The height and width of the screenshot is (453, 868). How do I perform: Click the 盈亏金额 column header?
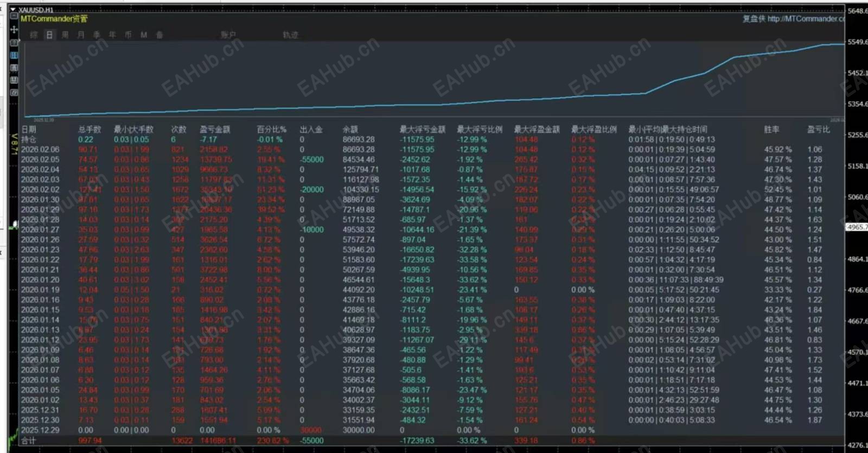pos(215,130)
